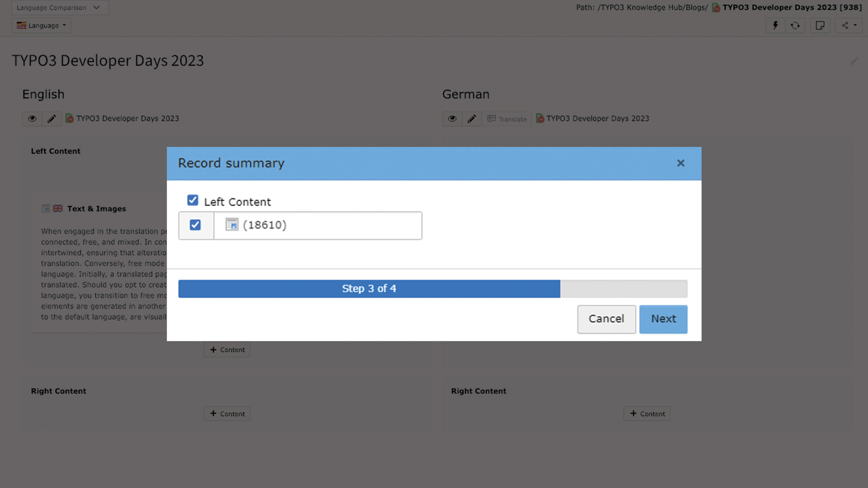The width and height of the screenshot is (868, 488).
Task: Click Next in the Record summary dialog
Action: (663, 319)
